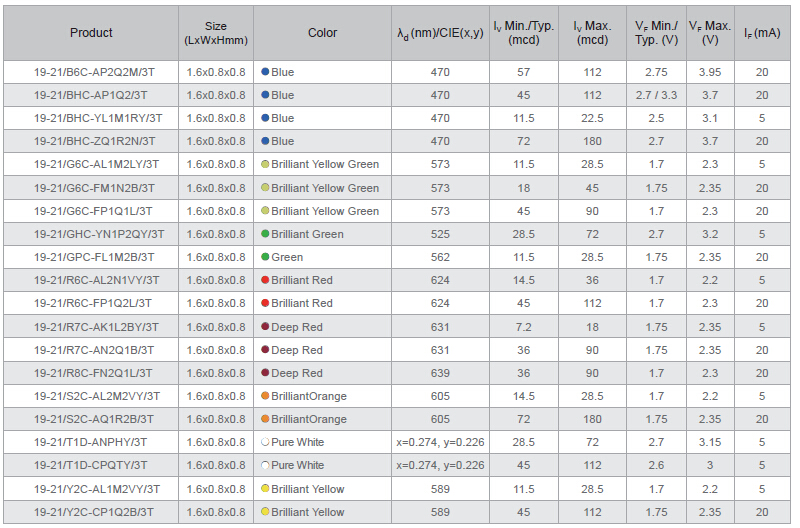The width and height of the screenshot is (800, 528).
Task: Click the red dot beside 19-21/R6C-AL2N1VY/3T
Action: coord(265,281)
